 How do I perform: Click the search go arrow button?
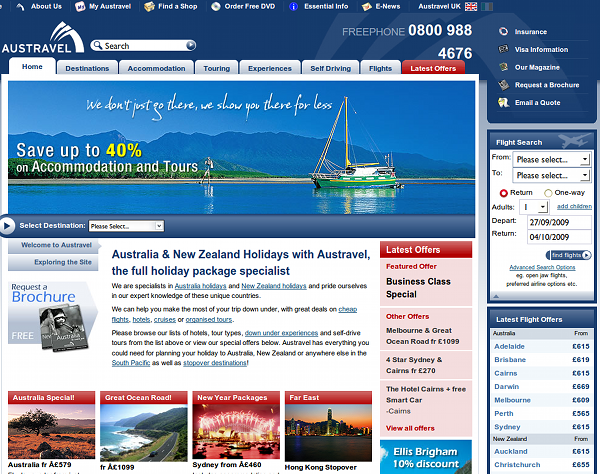pos(191,46)
